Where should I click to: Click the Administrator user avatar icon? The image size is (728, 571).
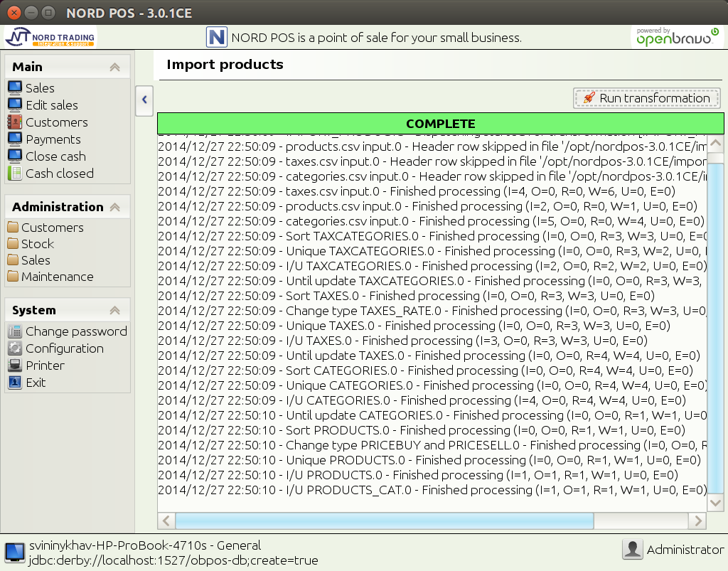click(x=632, y=549)
